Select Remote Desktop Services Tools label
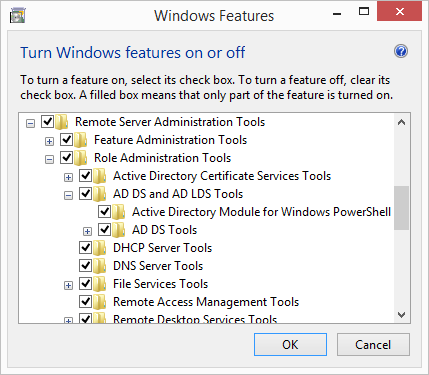429x375 pixels. click(195, 319)
